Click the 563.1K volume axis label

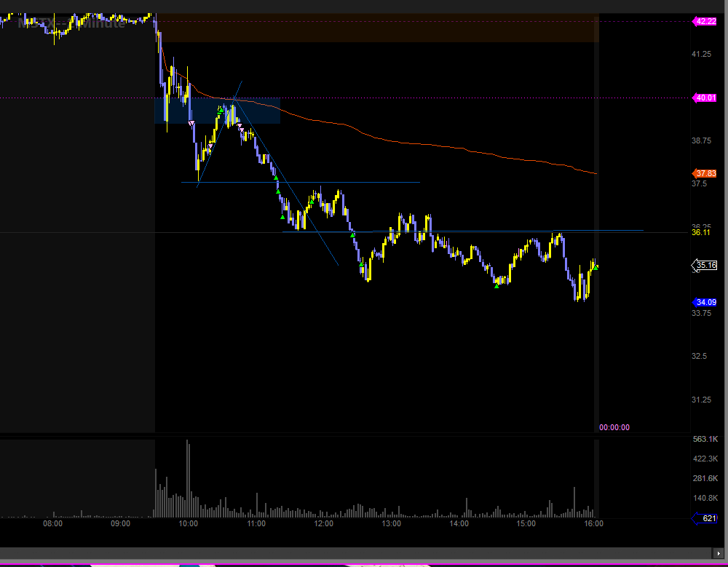pos(705,440)
